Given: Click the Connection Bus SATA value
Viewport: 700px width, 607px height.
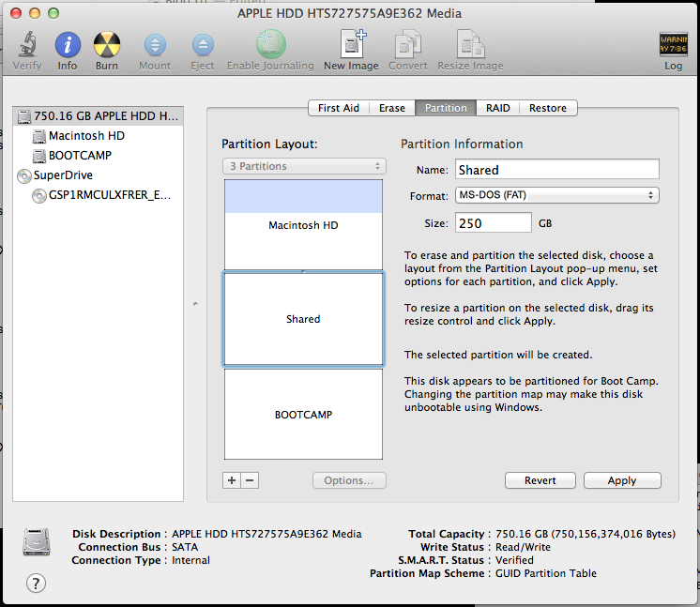Looking at the screenshot, I should coord(185,547).
